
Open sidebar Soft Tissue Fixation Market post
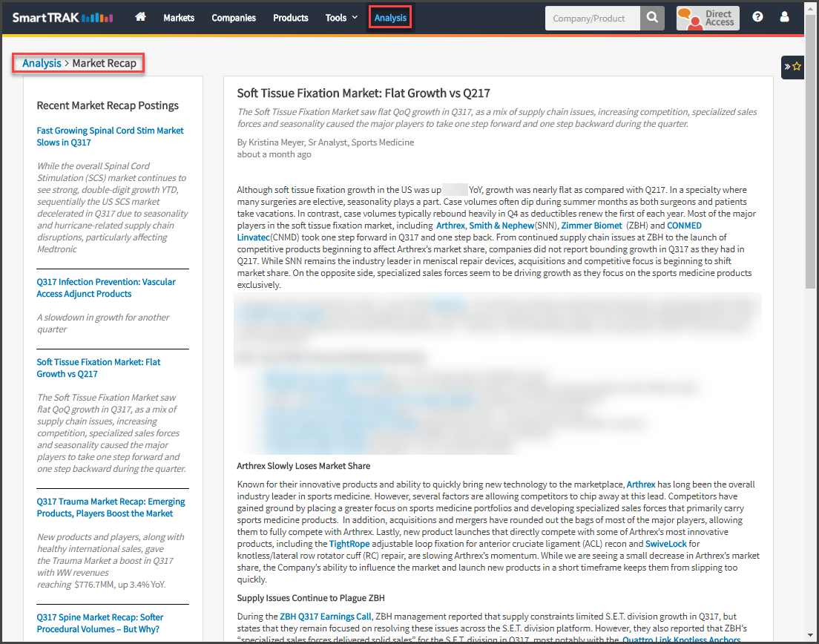click(98, 368)
